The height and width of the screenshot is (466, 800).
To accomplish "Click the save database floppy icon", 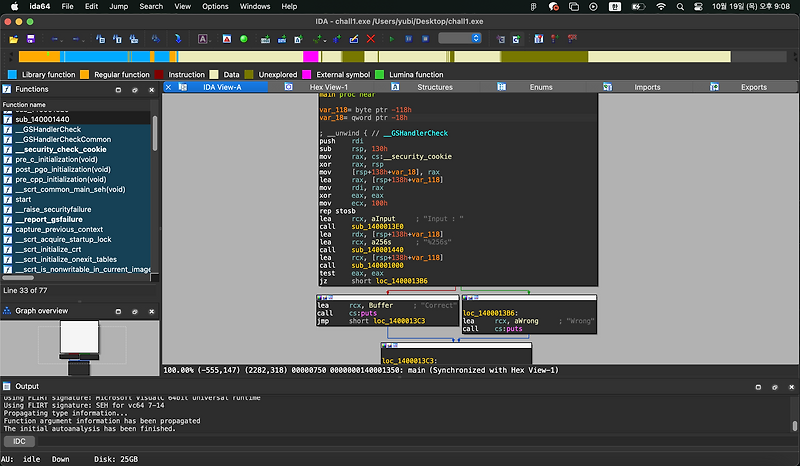I will [x=31, y=39].
